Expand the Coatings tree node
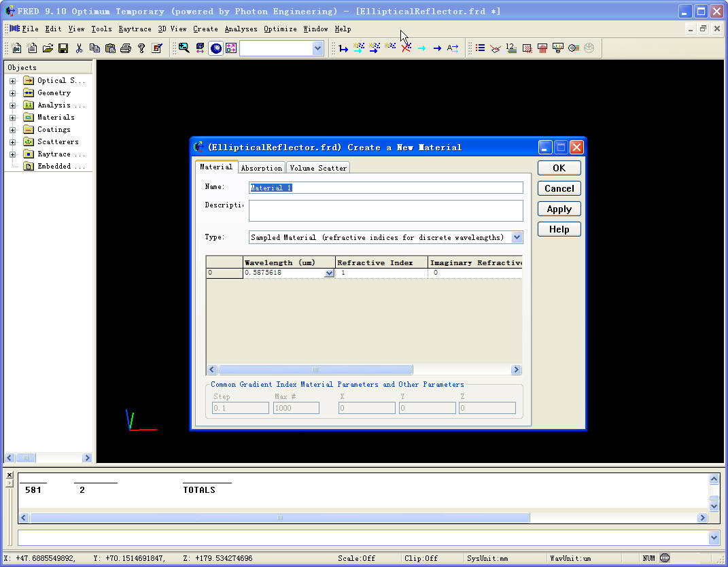This screenshot has width=728, height=567. click(x=12, y=130)
